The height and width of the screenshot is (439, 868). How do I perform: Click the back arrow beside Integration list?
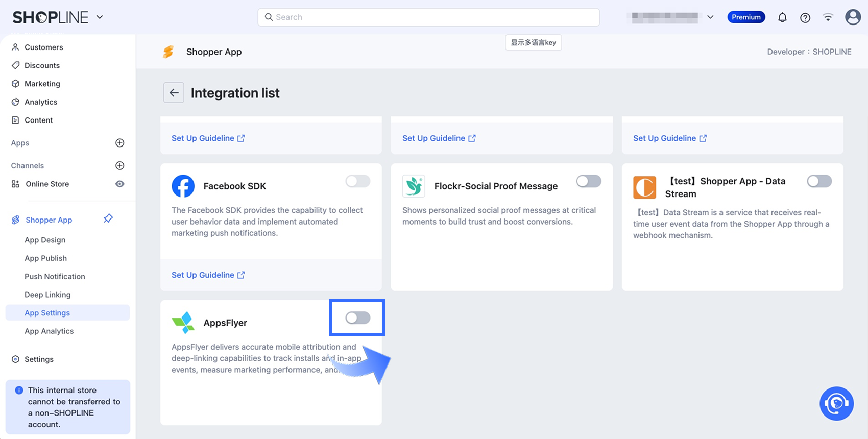pos(174,93)
